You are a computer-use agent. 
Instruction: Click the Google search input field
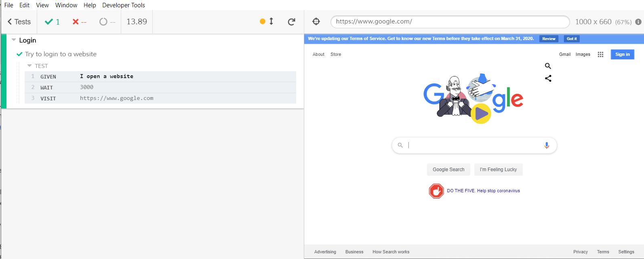click(474, 145)
